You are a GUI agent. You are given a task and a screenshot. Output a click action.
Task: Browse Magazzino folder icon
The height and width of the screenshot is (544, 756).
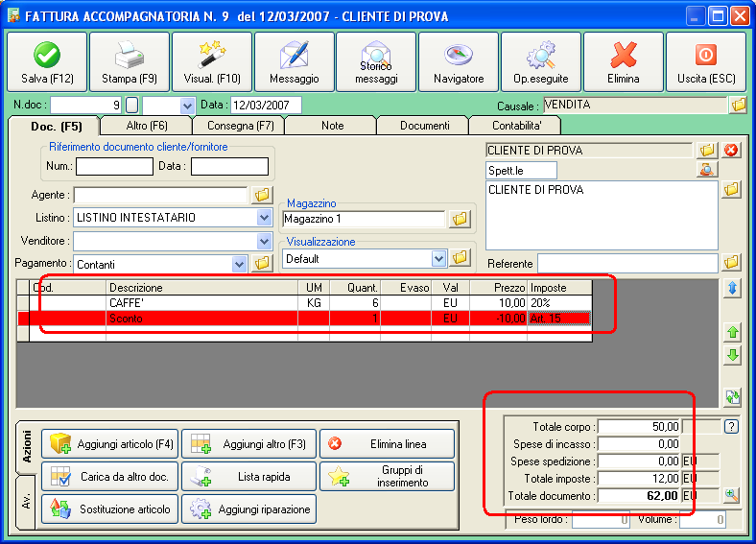(460, 219)
